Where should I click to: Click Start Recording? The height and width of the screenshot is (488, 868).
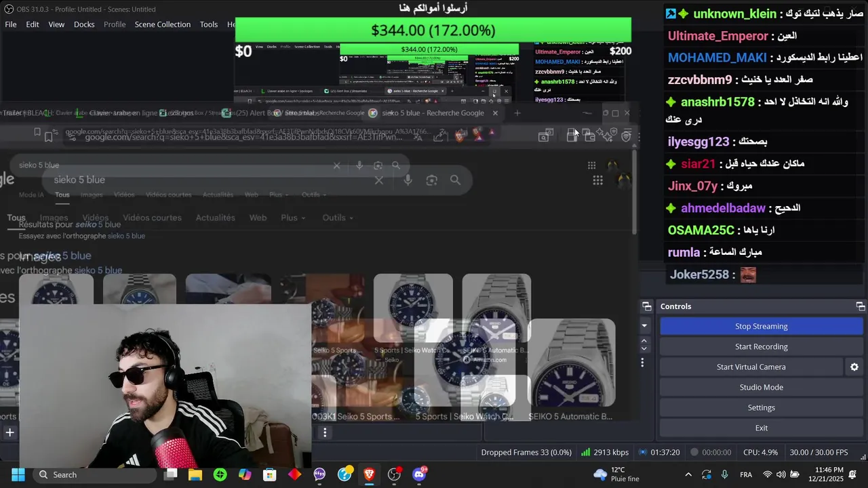click(762, 346)
